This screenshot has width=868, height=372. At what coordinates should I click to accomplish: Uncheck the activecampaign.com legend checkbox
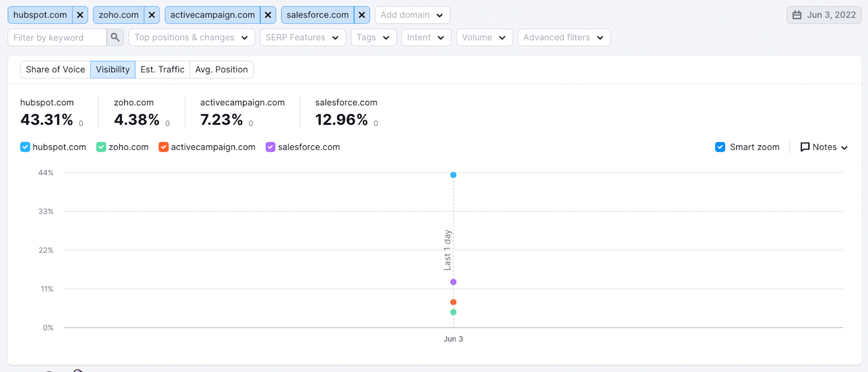tap(163, 147)
